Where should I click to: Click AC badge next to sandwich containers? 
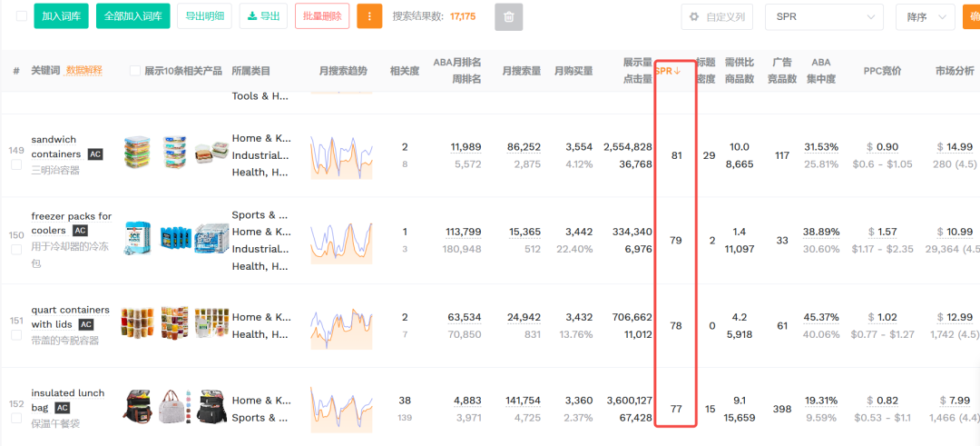(x=95, y=154)
